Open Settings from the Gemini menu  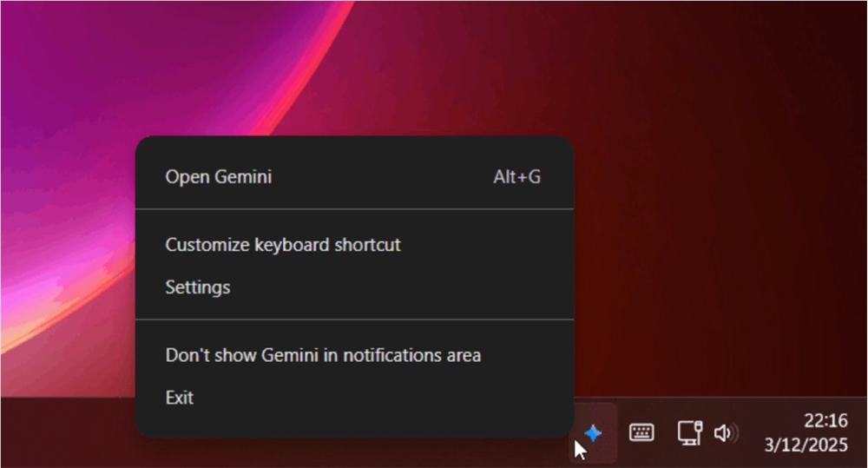[198, 287]
